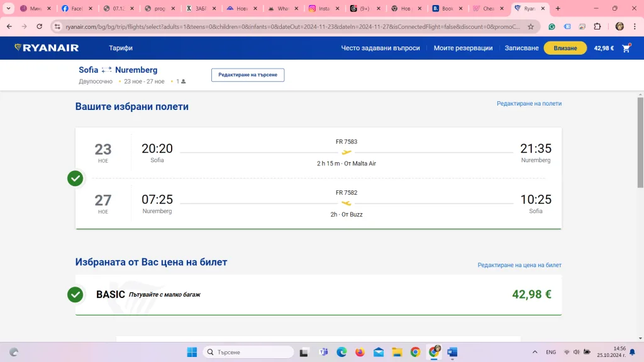The image size is (644, 362).
Task: Open Microsoft Word from the taskbar
Action: 452,352
